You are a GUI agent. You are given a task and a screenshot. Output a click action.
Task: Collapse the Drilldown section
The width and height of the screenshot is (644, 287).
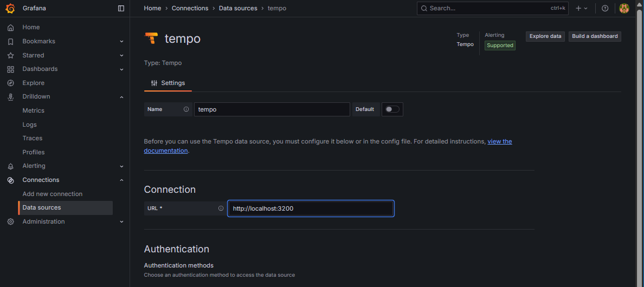click(121, 97)
